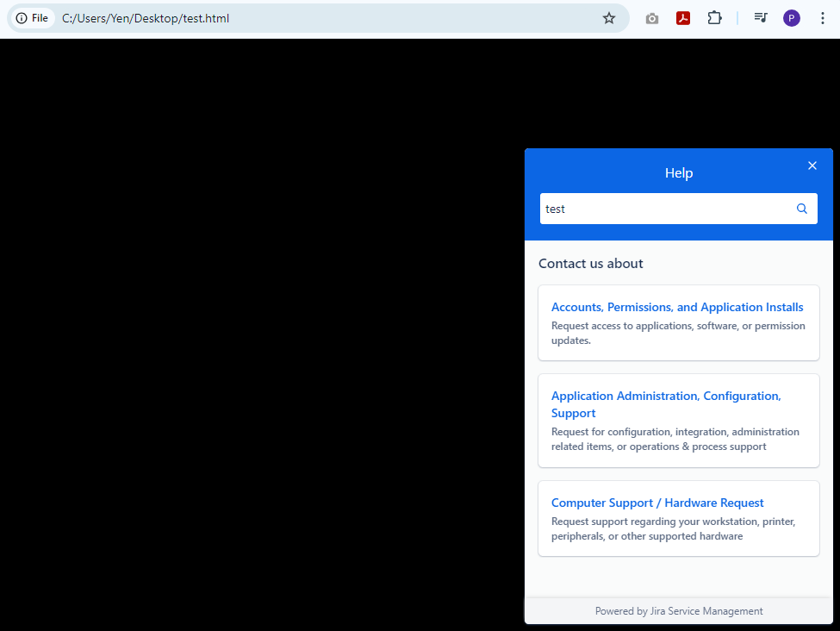Click the 'Help' widget title
Screen dimensions: 840x631
[679, 172]
